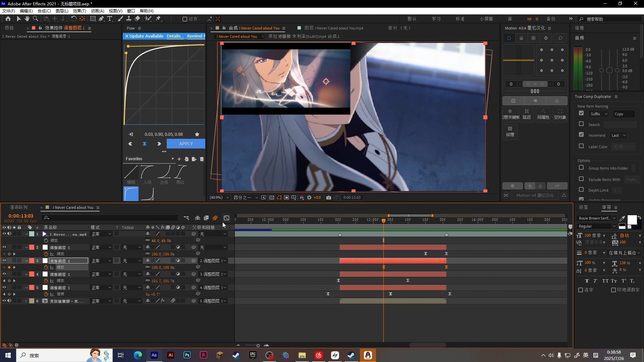Viewport: 644px width, 362px height.
Task: Open the Motion panel home icon
Action: point(509,38)
